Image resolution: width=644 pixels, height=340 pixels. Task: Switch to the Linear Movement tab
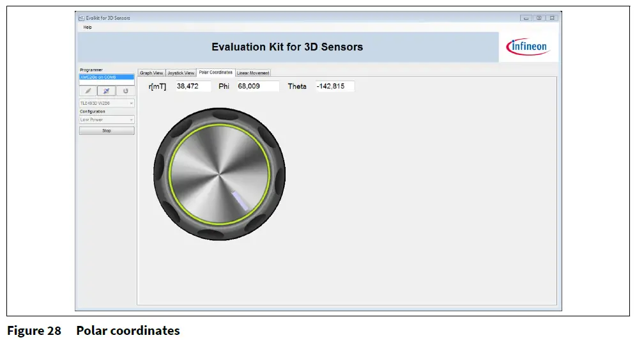253,73
